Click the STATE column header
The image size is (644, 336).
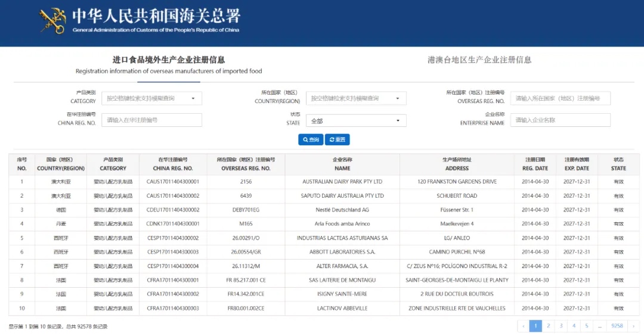pos(618,164)
